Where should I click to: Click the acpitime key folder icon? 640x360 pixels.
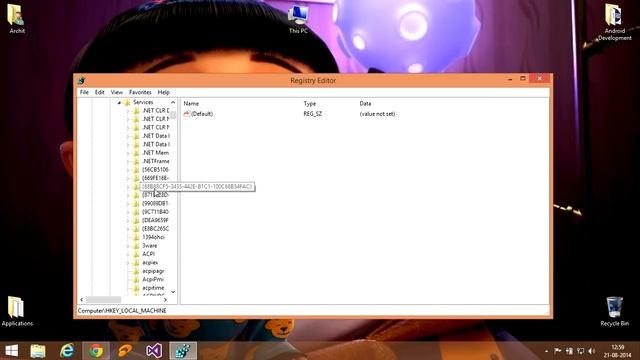[136, 288]
